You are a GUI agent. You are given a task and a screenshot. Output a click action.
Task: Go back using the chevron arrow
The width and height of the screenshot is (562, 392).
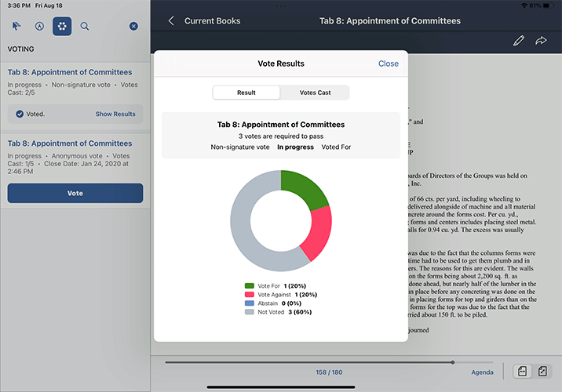[171, 21]
